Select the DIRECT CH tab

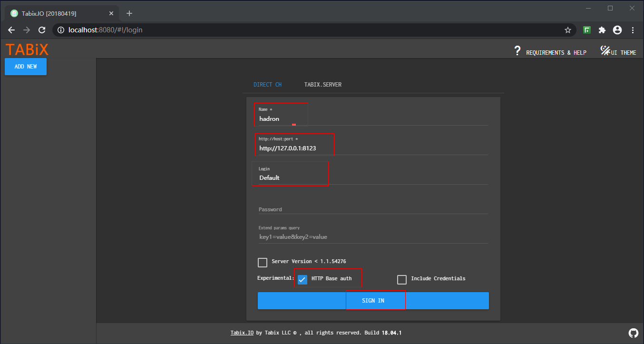tap(267, 84)
